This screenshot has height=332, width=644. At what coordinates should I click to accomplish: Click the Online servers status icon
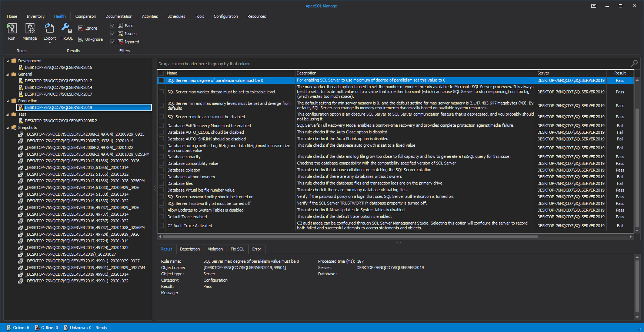9,328
